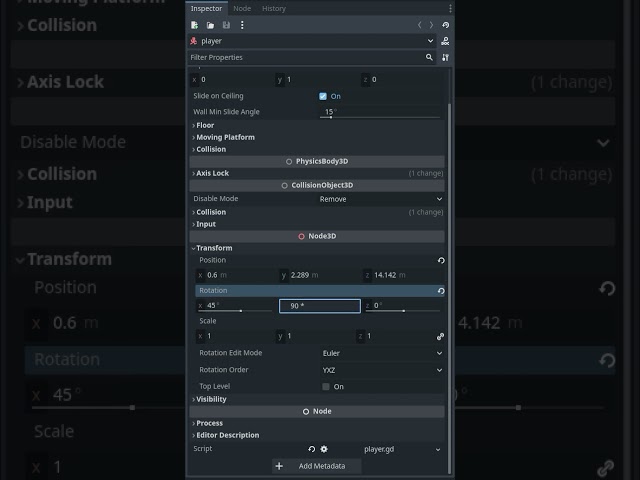
Task: Click the CollisionObject3D class header
Action: click(317, 185)
